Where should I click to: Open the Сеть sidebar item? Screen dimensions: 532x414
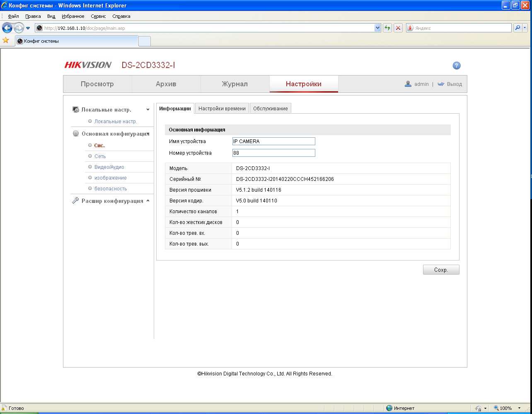pos(100,156)
